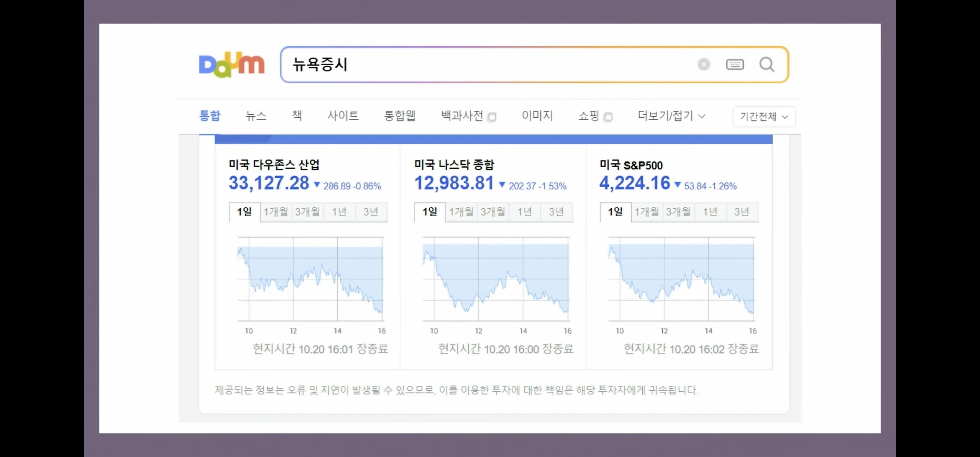Select 3개월 for S&P500 chart
The height and width of the screenshot is (457, 980).
point(678,212)
